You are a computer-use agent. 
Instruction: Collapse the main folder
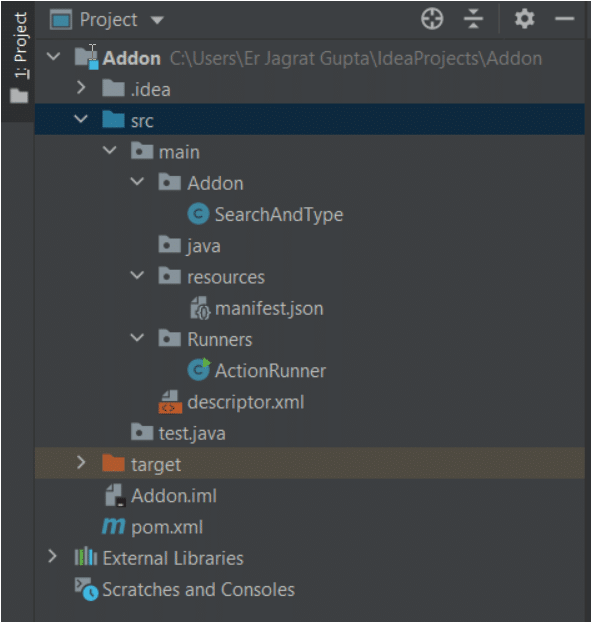(109, 150)
